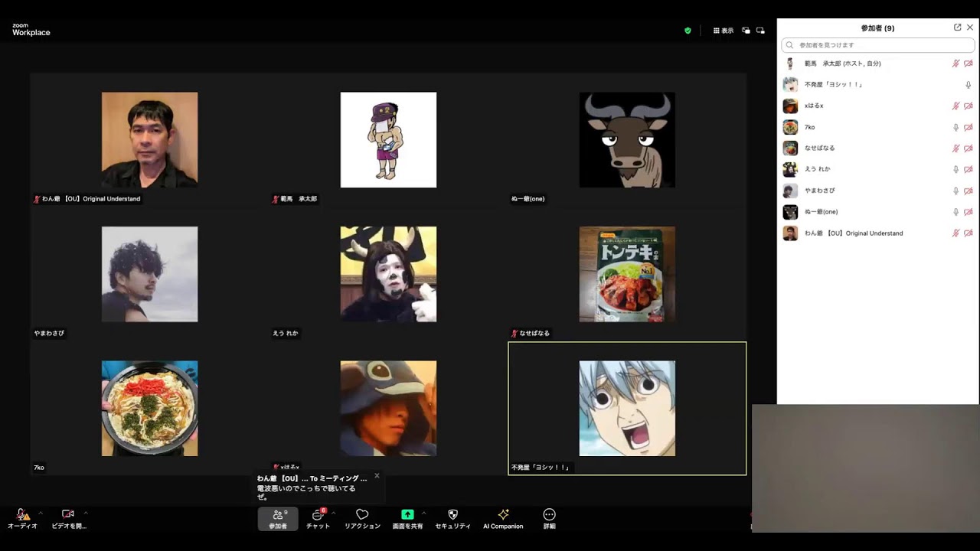Open AI Companion from the toolbar
The height and width of the screenshot is (551, 980).
point(503,518)
